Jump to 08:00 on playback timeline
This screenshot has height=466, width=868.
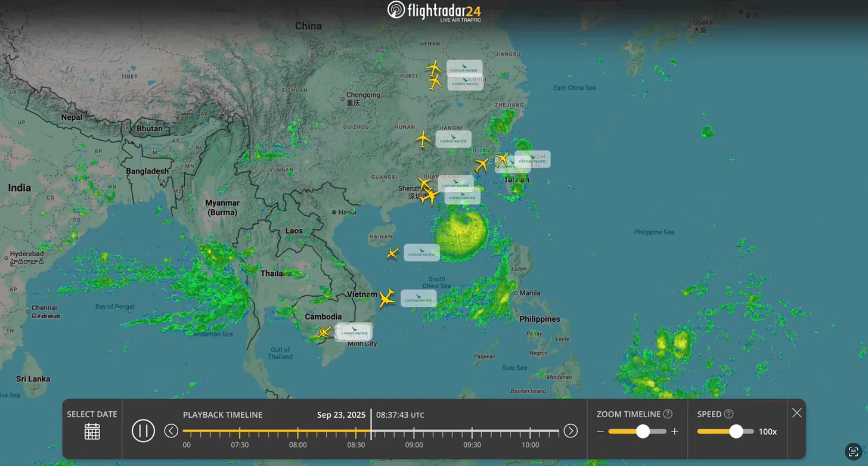[298, 445]
